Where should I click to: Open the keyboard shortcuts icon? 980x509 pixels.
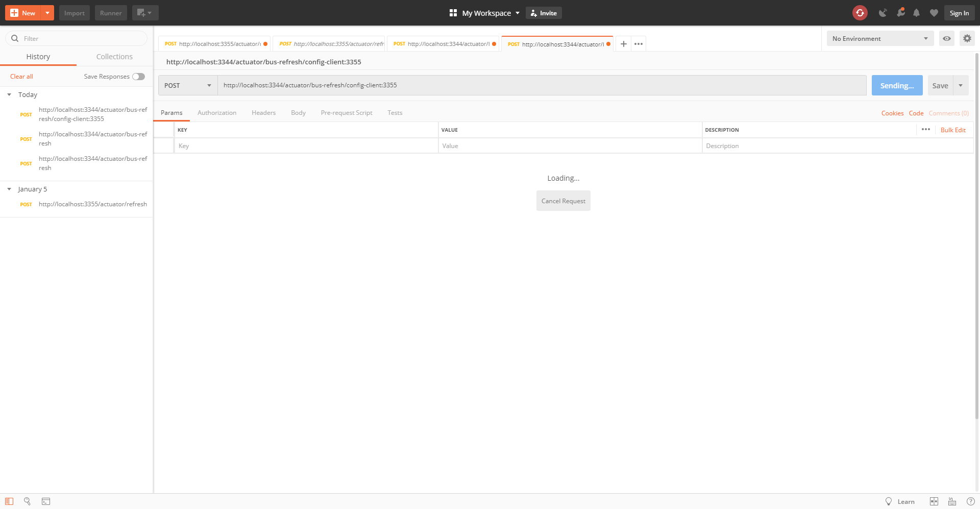click(952, 501)
